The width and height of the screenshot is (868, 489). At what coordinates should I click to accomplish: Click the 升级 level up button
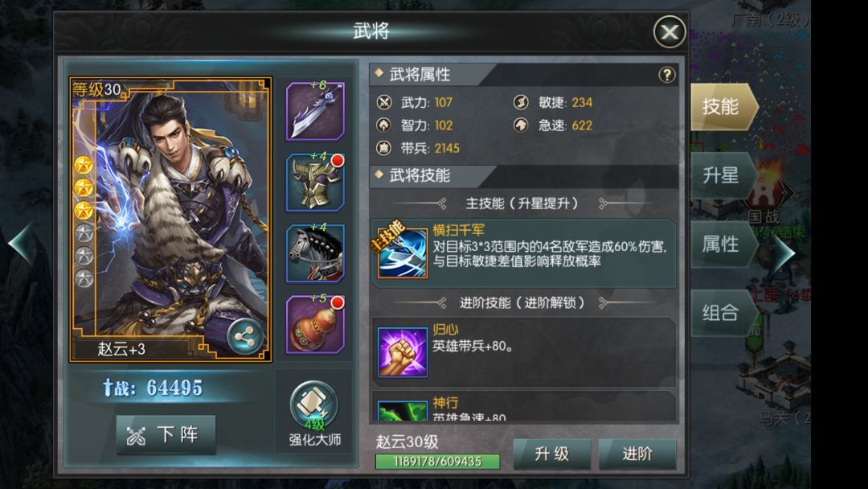552,454
